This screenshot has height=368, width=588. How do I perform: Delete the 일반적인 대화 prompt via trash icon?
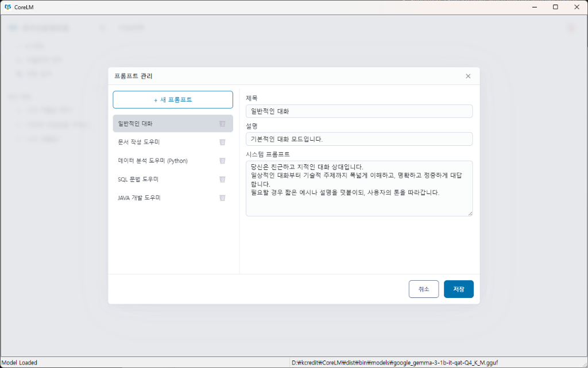coord(222,123)
